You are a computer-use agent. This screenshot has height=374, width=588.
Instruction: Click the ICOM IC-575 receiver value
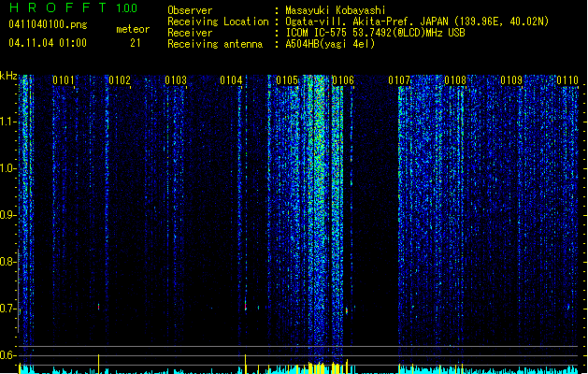(375, 33)
